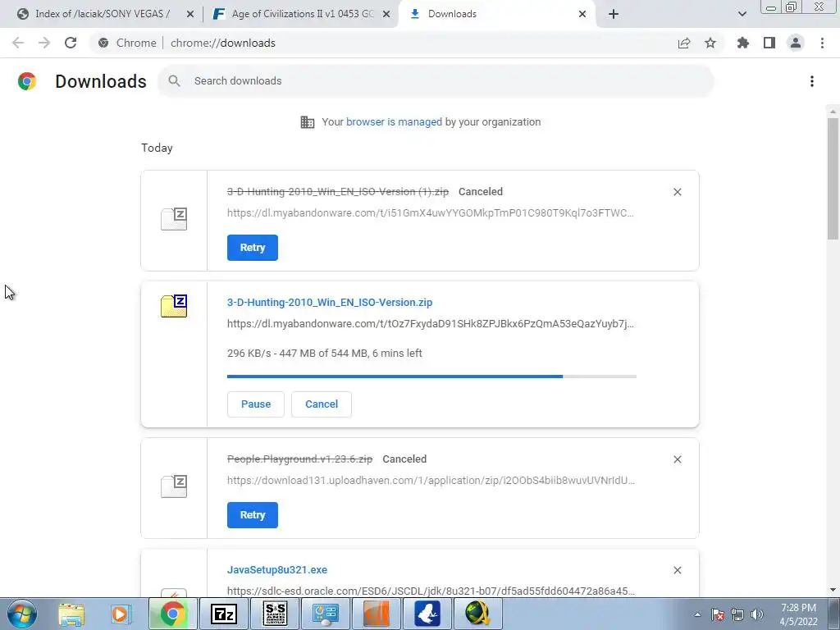Viewport: 840px width, 630px height.
Task: Bookmark this page with the star icon
Action: pos(710,43)
